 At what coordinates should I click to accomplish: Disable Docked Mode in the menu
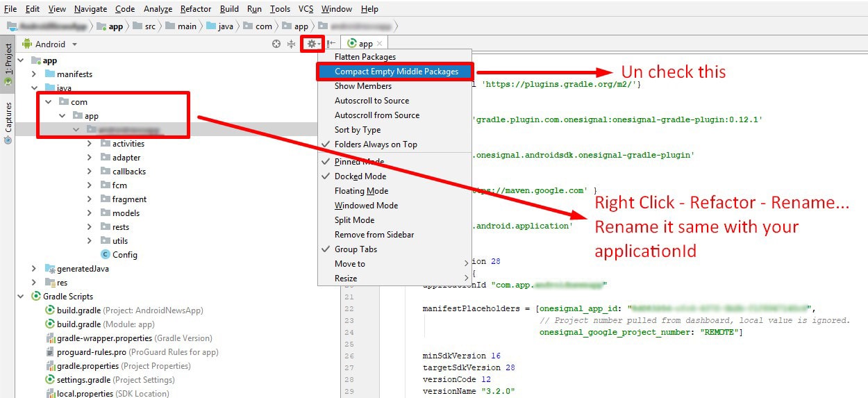(360, 176)
